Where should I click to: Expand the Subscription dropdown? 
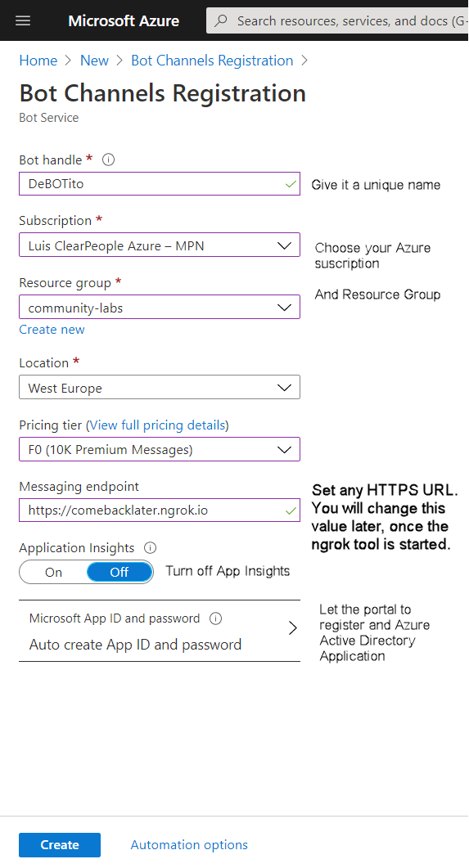160,245
